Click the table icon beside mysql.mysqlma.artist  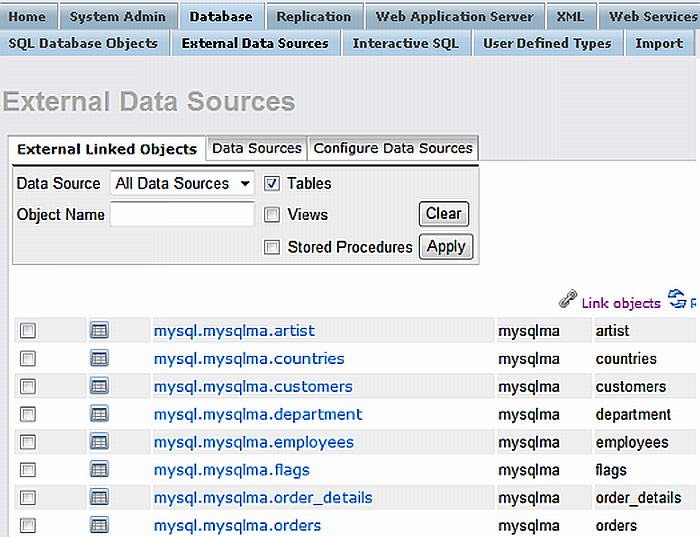99,331
